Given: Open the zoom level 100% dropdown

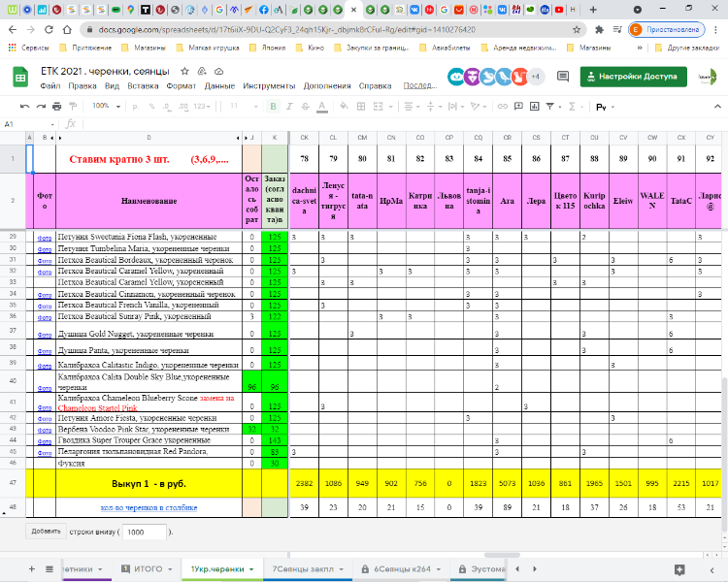Looking at the screenshot, I should tap(105, 106).
